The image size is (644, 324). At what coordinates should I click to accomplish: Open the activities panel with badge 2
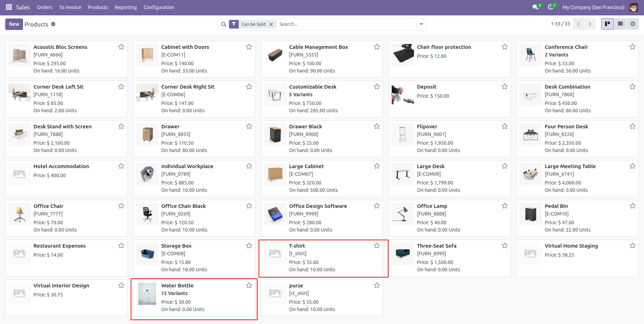coord(550,7)
